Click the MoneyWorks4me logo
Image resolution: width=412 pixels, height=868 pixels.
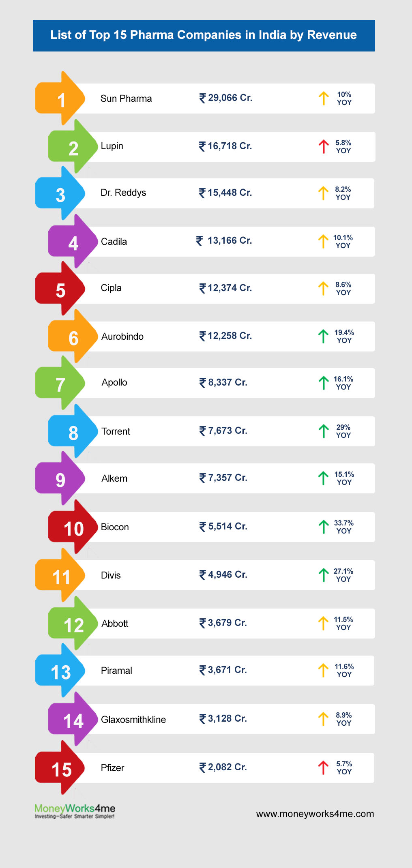pyautogui.click(x=75, y=811)
